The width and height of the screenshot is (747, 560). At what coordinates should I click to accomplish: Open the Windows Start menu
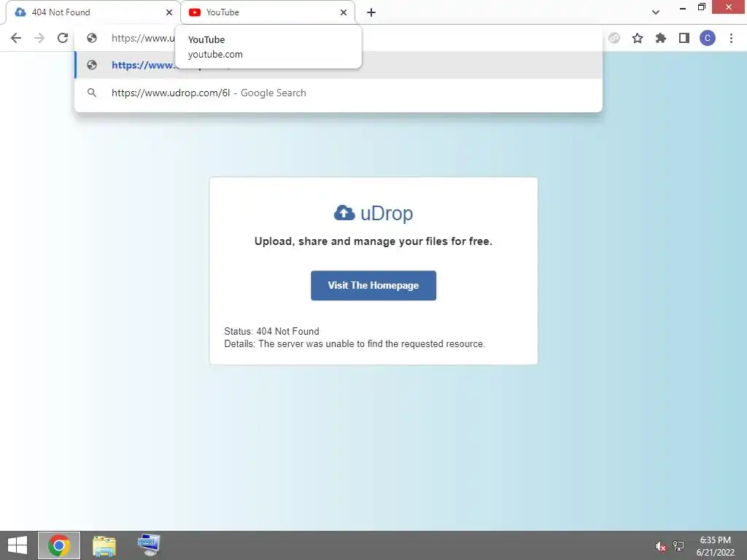pos(18,545)
